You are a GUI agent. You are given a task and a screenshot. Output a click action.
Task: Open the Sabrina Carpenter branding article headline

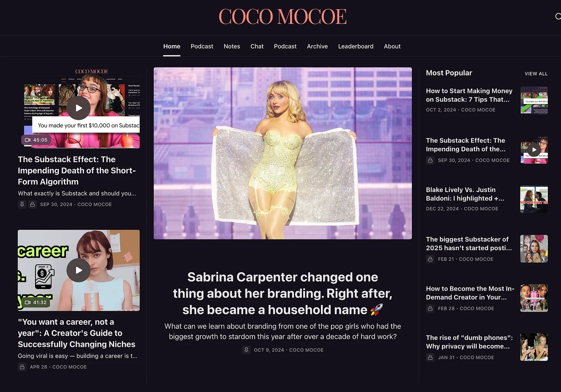[x=282, y=293]
